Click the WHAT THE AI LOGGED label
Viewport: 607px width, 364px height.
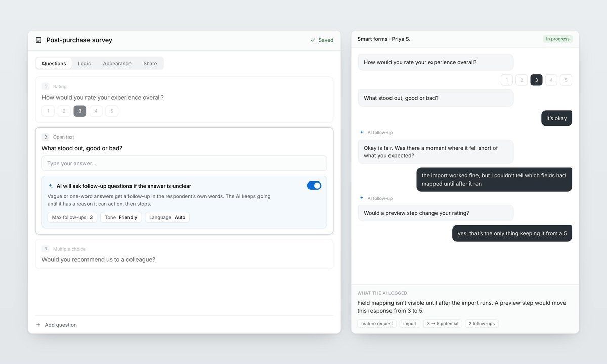click(382, 293)
